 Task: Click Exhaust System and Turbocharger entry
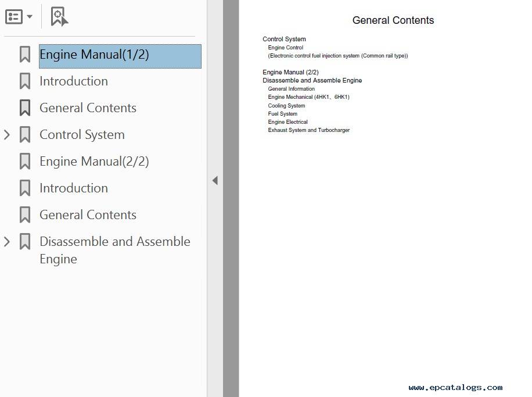(x=309, y=130)
